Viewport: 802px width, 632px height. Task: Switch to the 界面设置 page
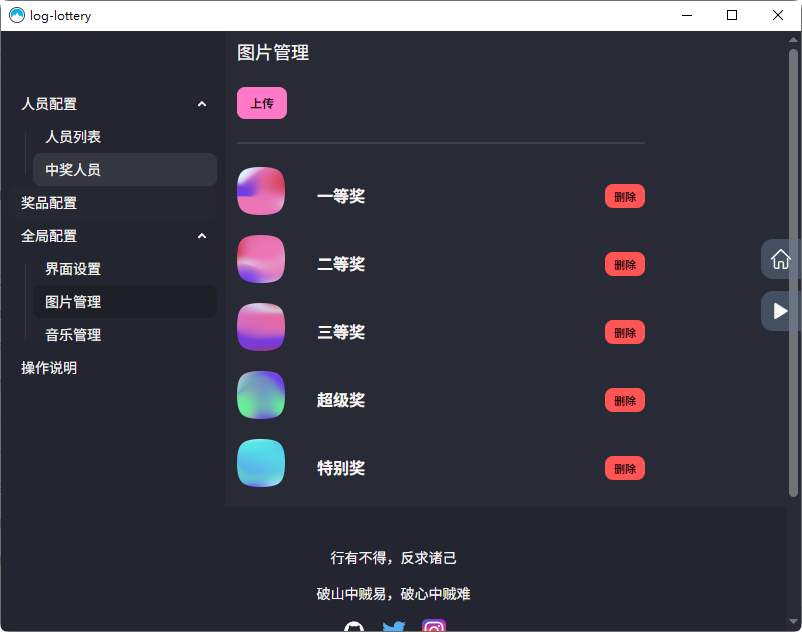pos(72,268)
